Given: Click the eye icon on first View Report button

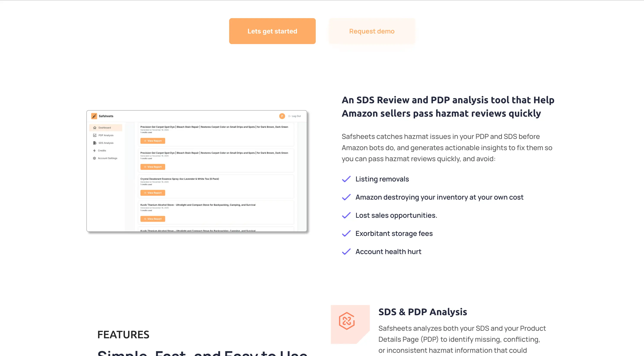Looking at the screenshot, I should click(x=145, y=141).
